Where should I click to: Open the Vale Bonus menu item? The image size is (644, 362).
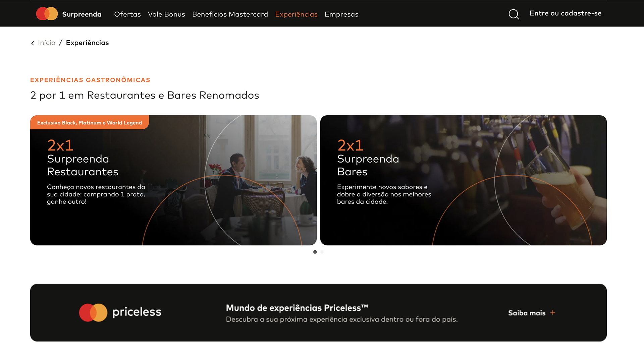pos(166,14)
